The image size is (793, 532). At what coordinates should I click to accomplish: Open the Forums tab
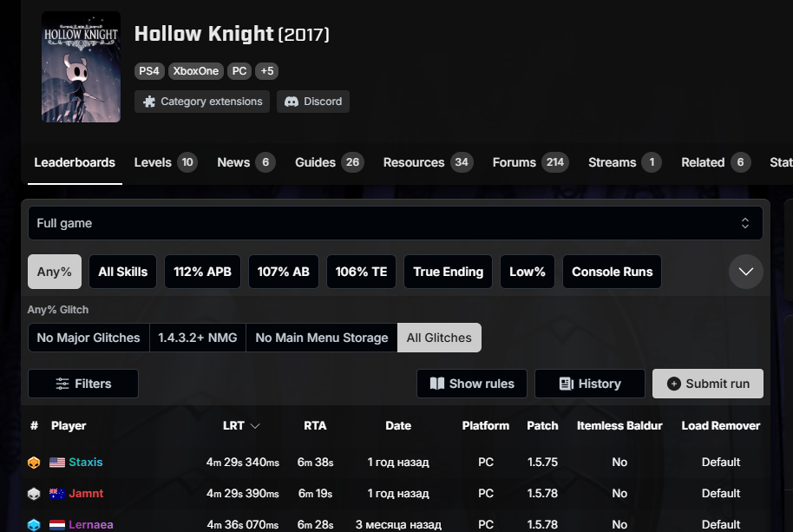[x=531, y=162]
